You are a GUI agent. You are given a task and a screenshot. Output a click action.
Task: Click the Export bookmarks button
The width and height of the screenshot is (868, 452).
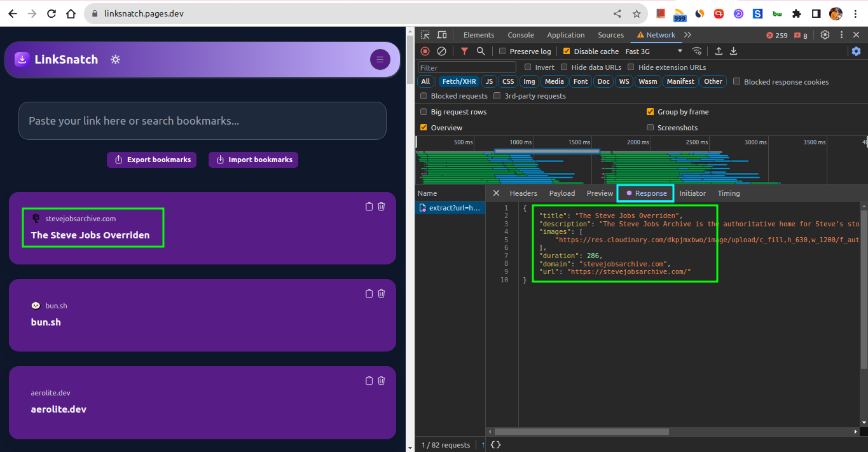[152, 160]
